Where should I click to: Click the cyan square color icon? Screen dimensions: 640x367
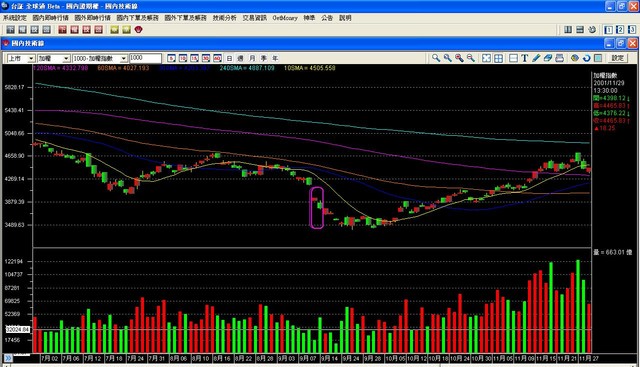598,58
